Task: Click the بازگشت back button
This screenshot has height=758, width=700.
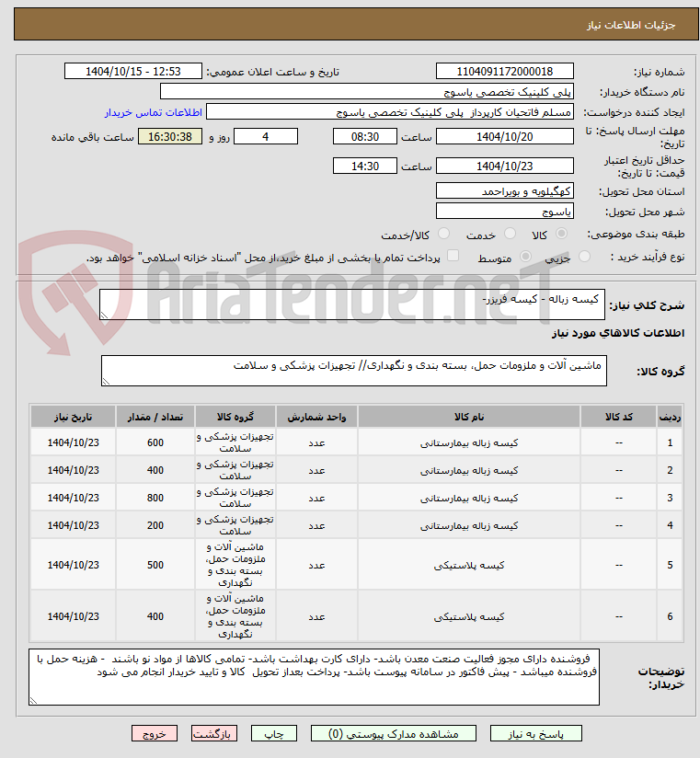Action: click(x=213, y=733)
